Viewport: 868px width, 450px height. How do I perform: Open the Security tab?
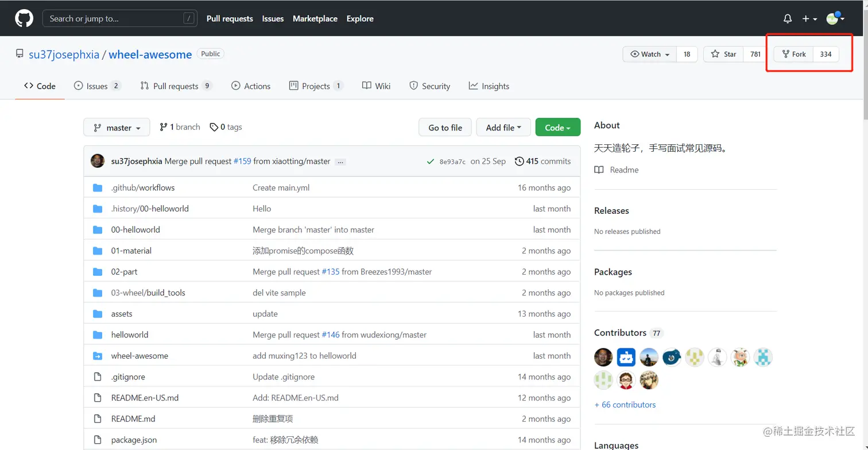point(429,86)
